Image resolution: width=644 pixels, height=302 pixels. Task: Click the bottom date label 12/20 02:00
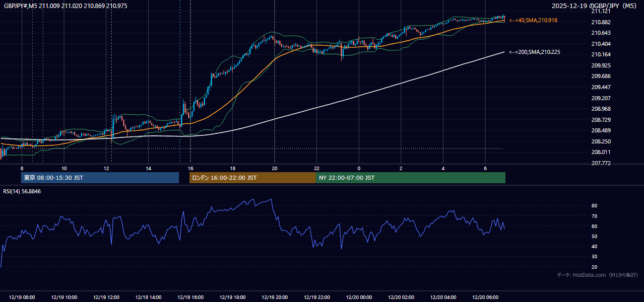point(401,297)
